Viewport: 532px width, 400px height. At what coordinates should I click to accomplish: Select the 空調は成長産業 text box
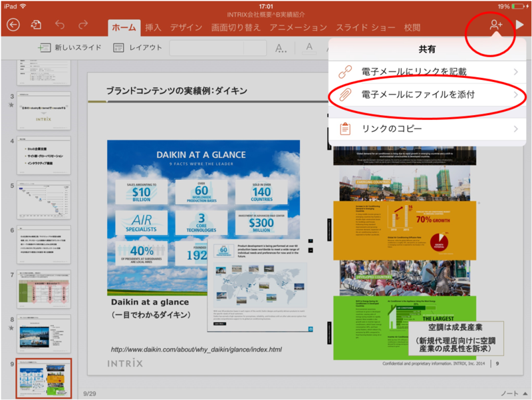[x=456, y=338]
